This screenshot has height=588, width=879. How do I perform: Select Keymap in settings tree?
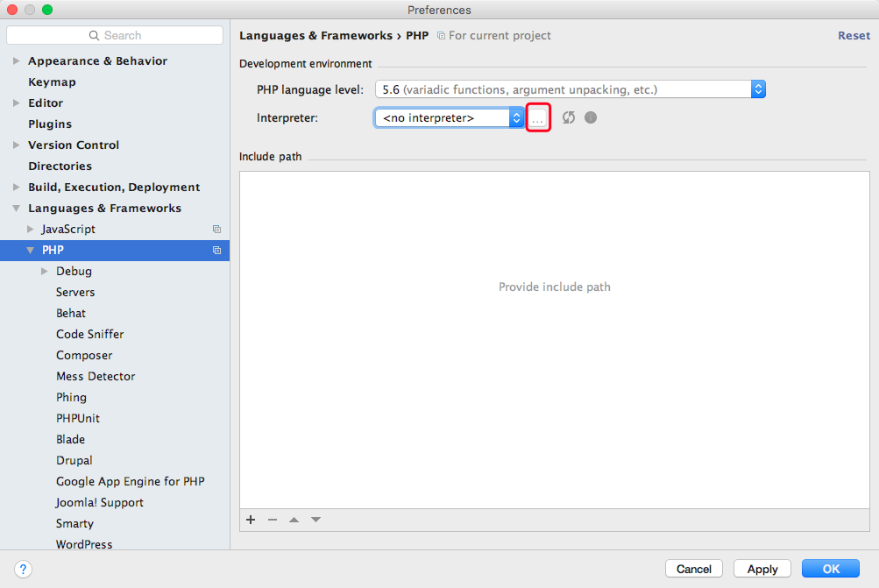point(52,81)
